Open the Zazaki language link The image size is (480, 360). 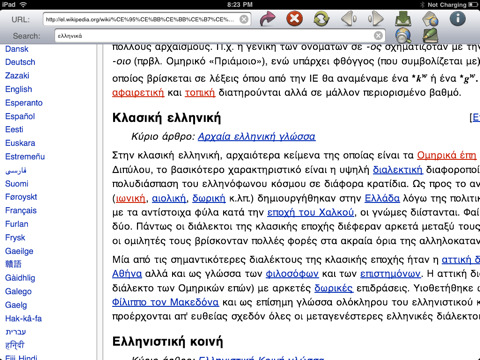[x=17, y=76]
